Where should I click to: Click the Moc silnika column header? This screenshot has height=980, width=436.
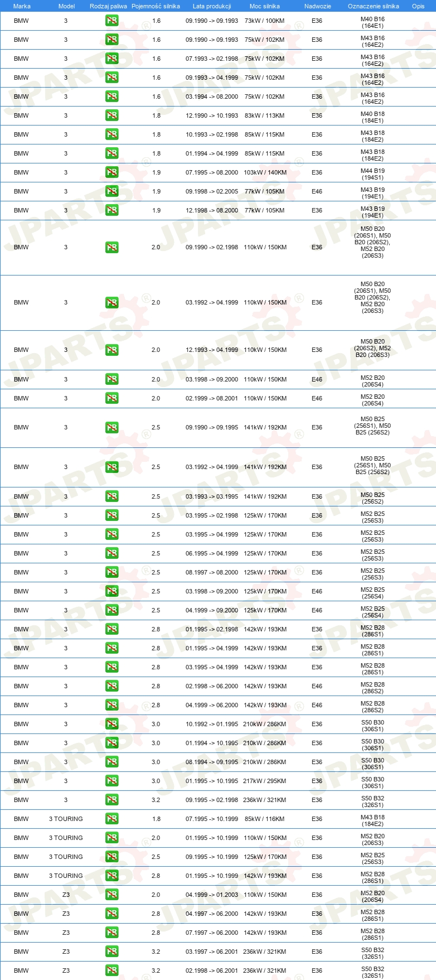[x=265, y=6]
